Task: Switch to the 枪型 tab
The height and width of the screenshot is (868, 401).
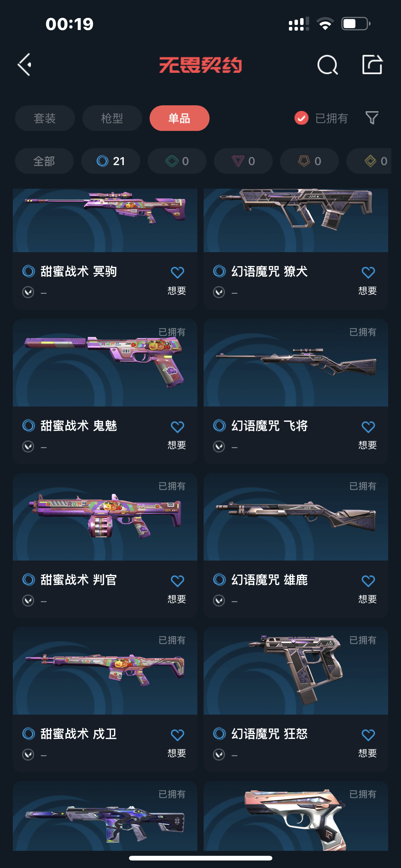Action: (x=112, y=118)
